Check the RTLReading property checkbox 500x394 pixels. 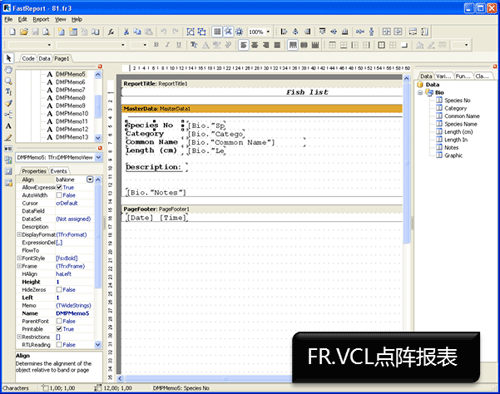pos(59,345)
